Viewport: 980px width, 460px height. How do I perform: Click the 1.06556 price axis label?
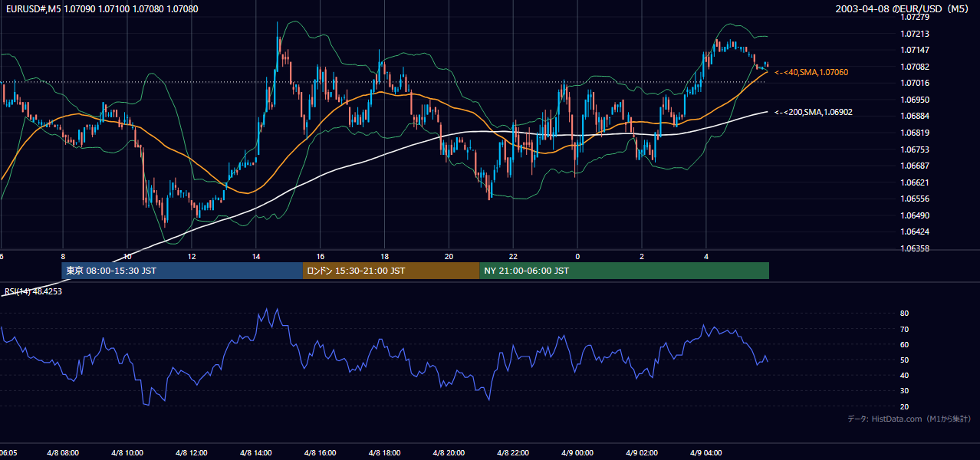(x=915, y=199)
